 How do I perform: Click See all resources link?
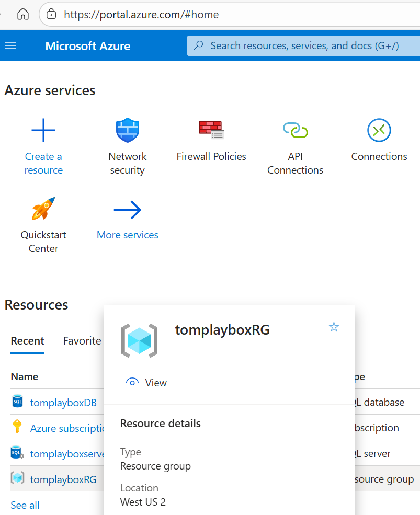[25, 505]
